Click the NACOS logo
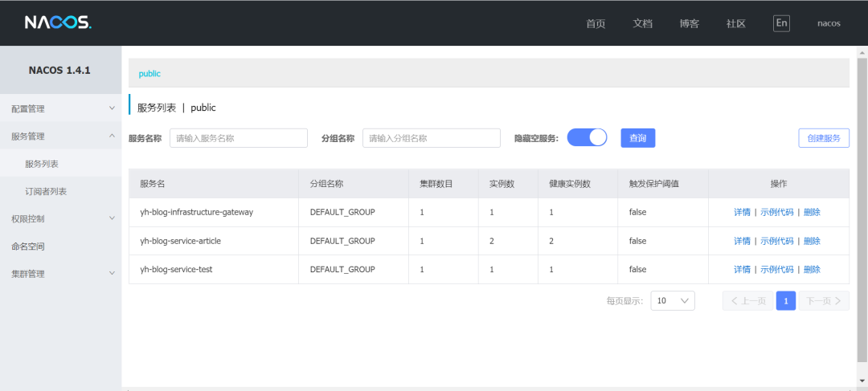Screen dimensions: 868x391 [x=58, y=22]
